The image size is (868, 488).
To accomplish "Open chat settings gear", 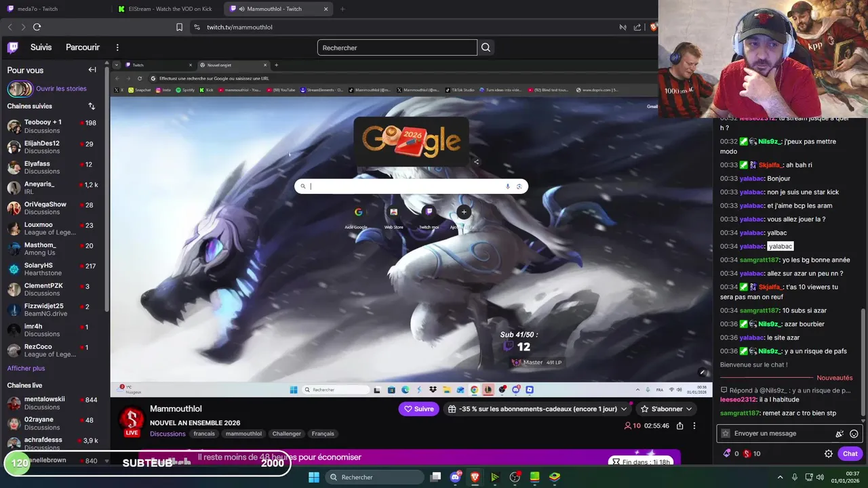I will coord(829,454).
